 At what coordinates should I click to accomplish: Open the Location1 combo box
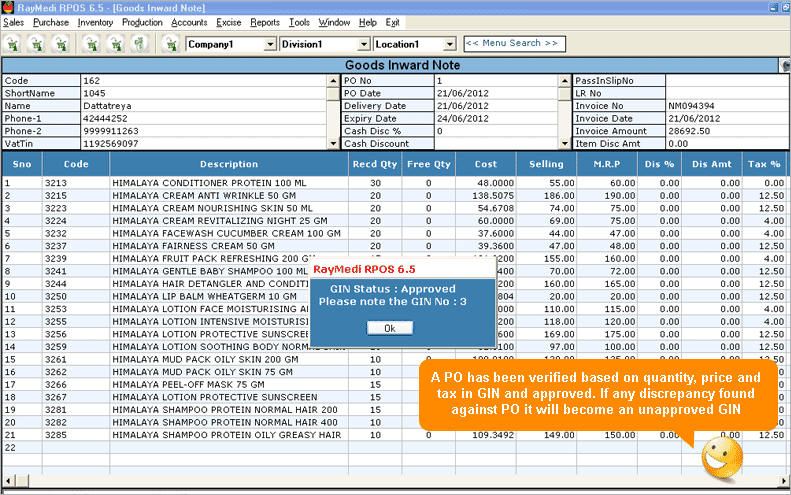click(449, 45)
